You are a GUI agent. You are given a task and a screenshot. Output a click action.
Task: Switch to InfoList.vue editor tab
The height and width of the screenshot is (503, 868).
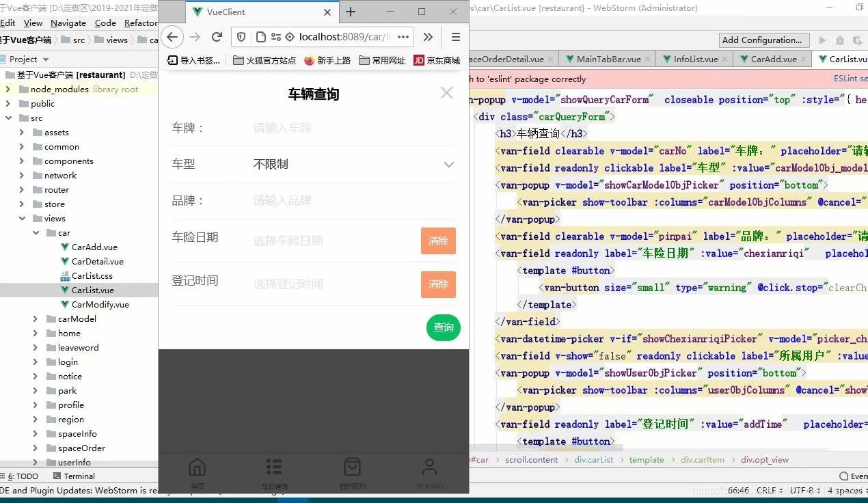(x=694, y=59)
